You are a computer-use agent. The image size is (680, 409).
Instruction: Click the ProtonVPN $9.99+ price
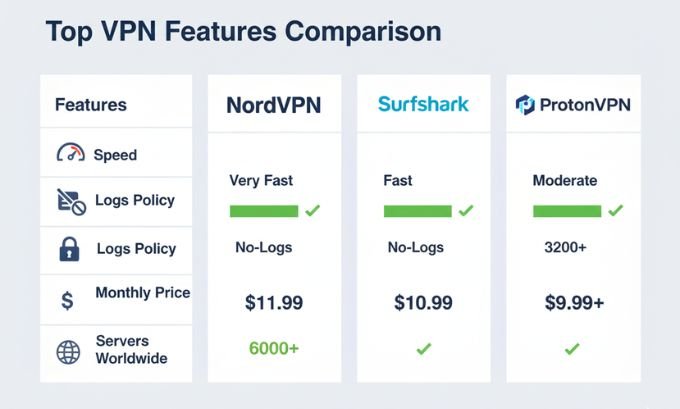click(x=574, y=301)
